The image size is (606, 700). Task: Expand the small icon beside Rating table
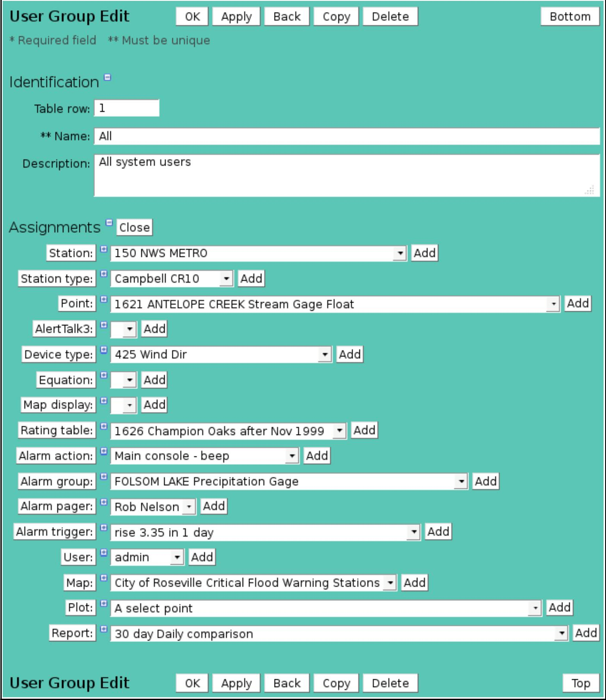[103, 426]
